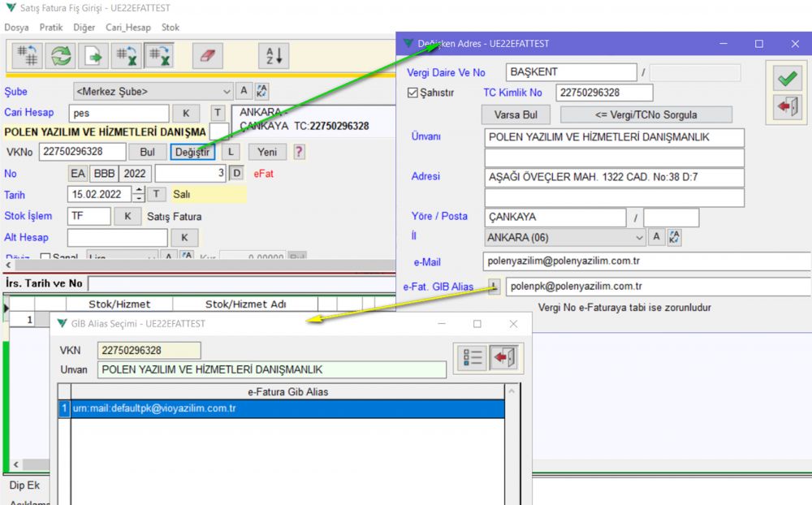
Task: Click the Vergi/TCNo Sorgula button
Action: click(x=646, y=114)
